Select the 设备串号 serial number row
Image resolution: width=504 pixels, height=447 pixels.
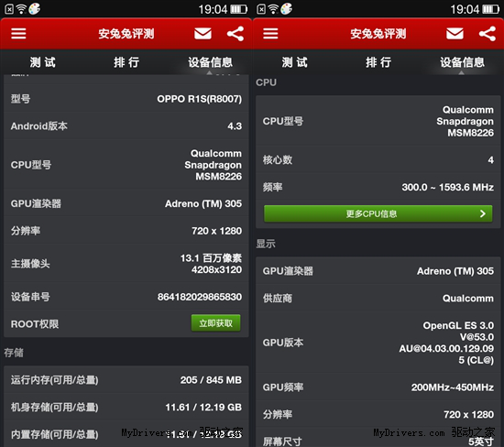point(126,297)
